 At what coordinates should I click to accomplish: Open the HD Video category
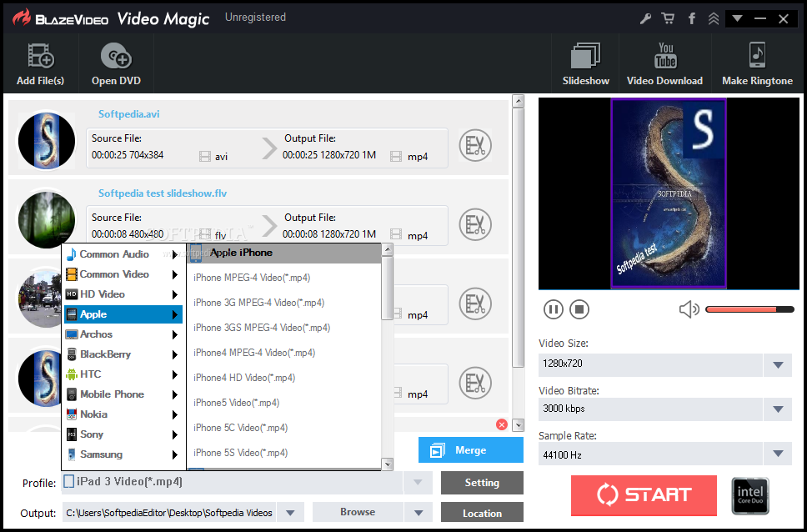123,294
